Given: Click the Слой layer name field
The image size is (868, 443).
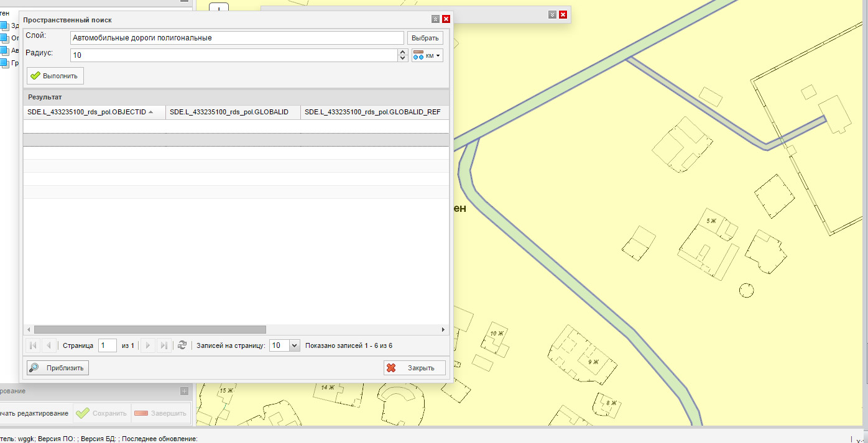Looking at the screenshot, I should (x=236, y=38).
